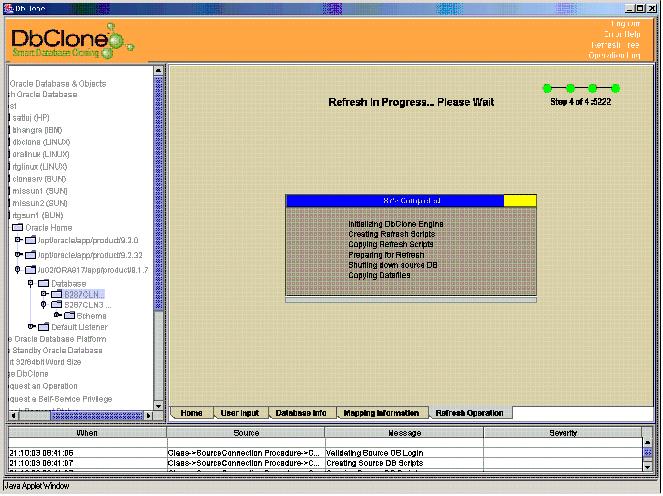663x496 pixels.
Task: Click the Java icon in title bar
Action: (x=8, y=8)
